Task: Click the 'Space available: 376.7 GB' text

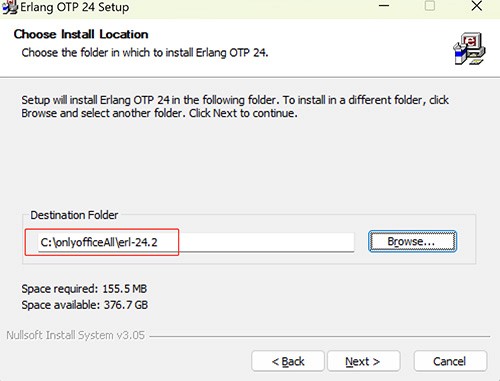Action: (x=85, y=305)
